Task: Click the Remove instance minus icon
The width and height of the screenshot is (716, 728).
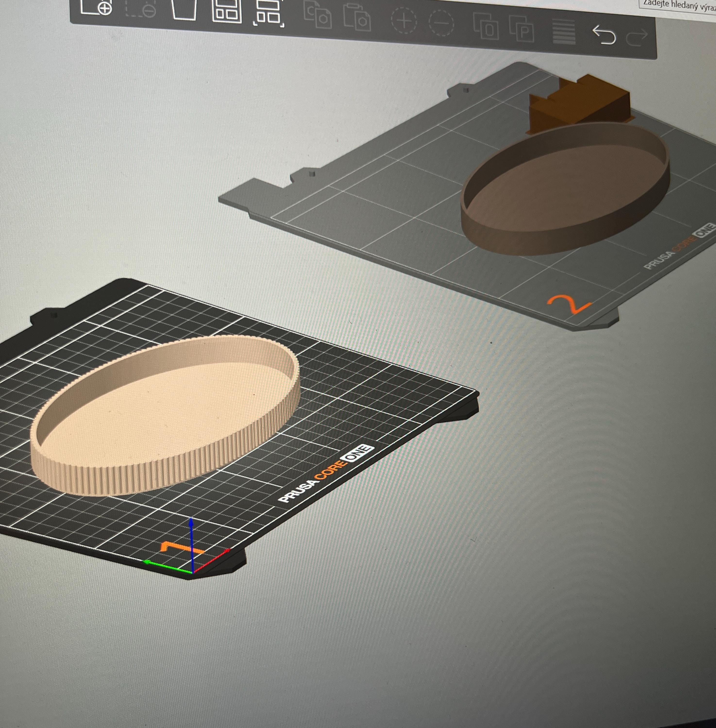Action: (441, 23)
